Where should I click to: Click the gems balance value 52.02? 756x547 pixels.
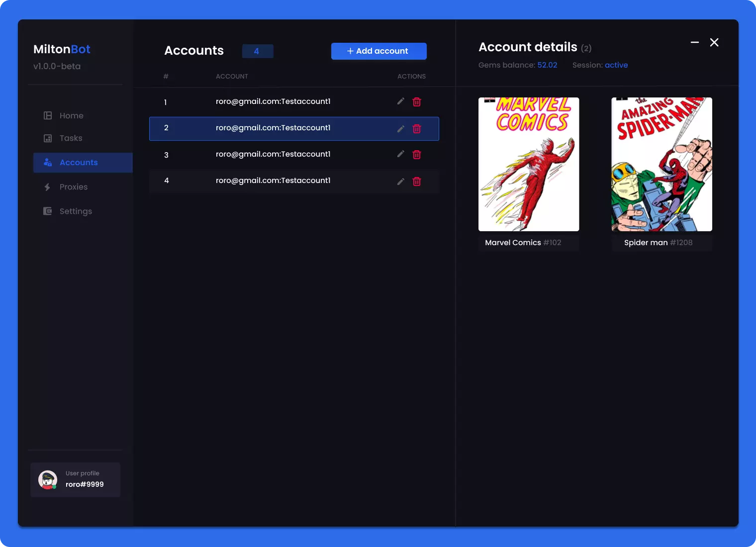(547, 65)
